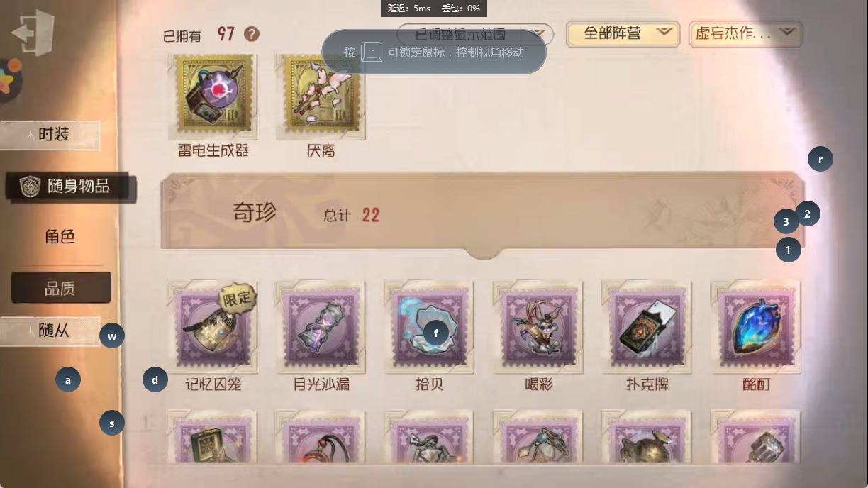Screen dimensions: 868x488
Task: Switch to the 时装 tab
Action: [x=50, y=135]
